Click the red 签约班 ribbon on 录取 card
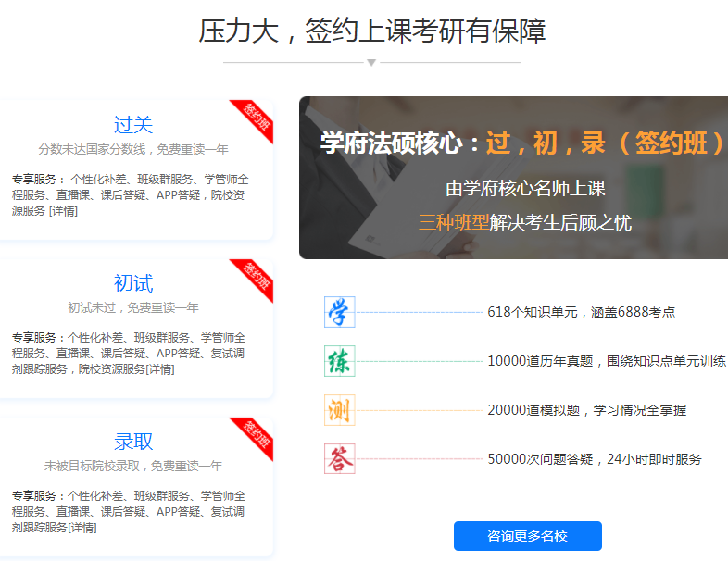The width and height of the screenshot is (728, 561). coord(253,437)
